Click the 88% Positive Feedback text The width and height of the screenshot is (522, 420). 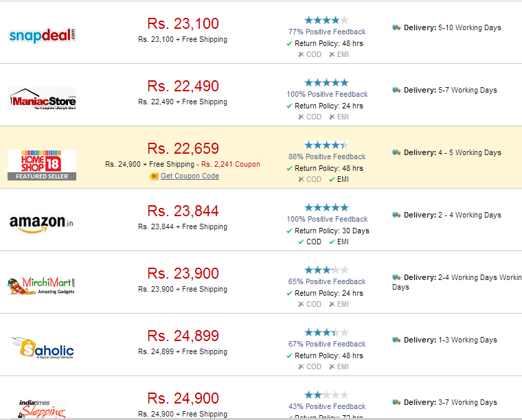tap(327, 156)
